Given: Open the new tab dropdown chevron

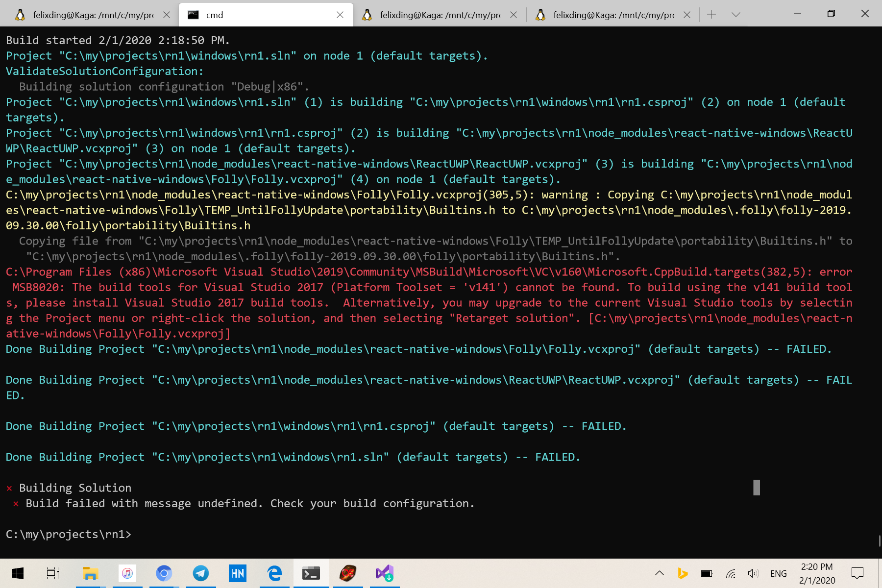Looking at the screenshot, I should (x=736, y=14).
